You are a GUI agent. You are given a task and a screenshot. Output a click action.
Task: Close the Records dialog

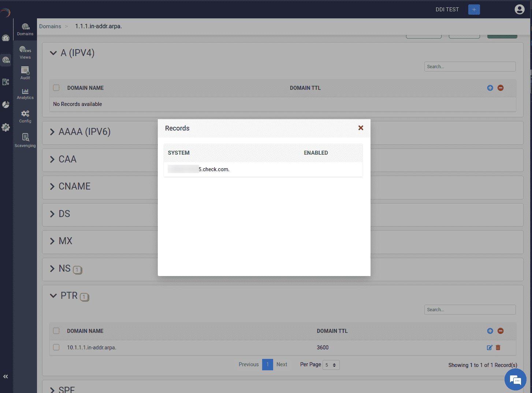(361, 128)
